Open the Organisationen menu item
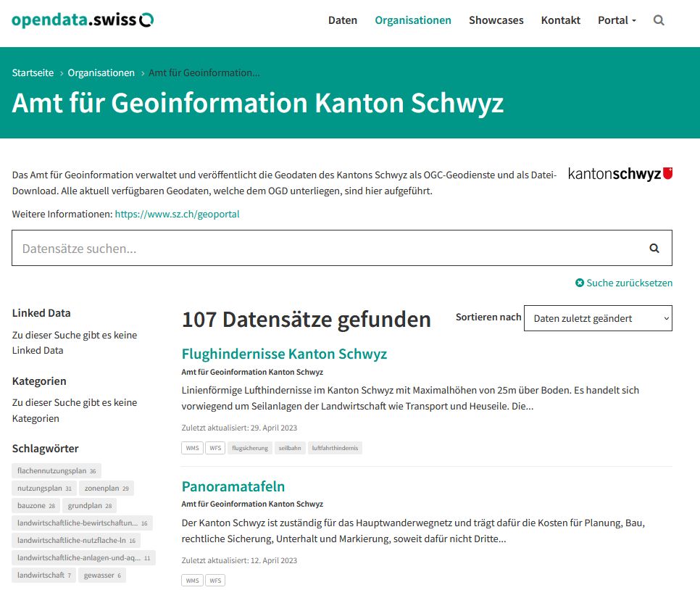Image resolution: width=700 pixels, height=590 pixels. point(413,20)
